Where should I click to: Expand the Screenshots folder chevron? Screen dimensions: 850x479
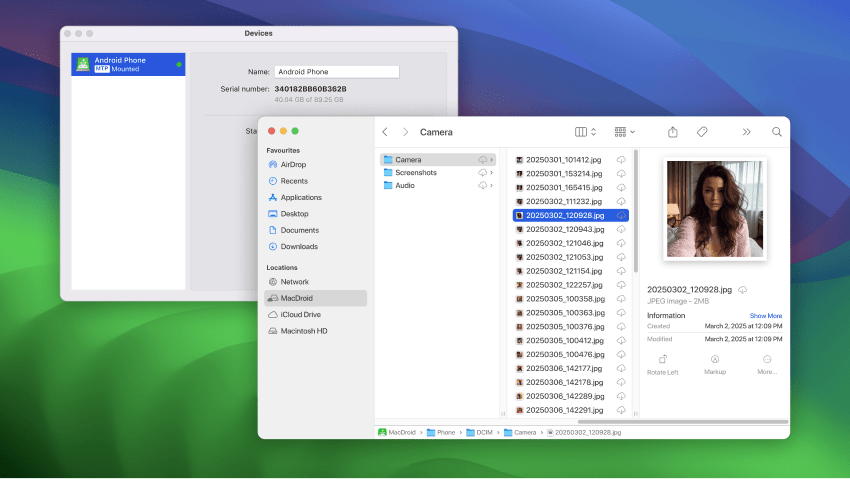coord(491,172)
